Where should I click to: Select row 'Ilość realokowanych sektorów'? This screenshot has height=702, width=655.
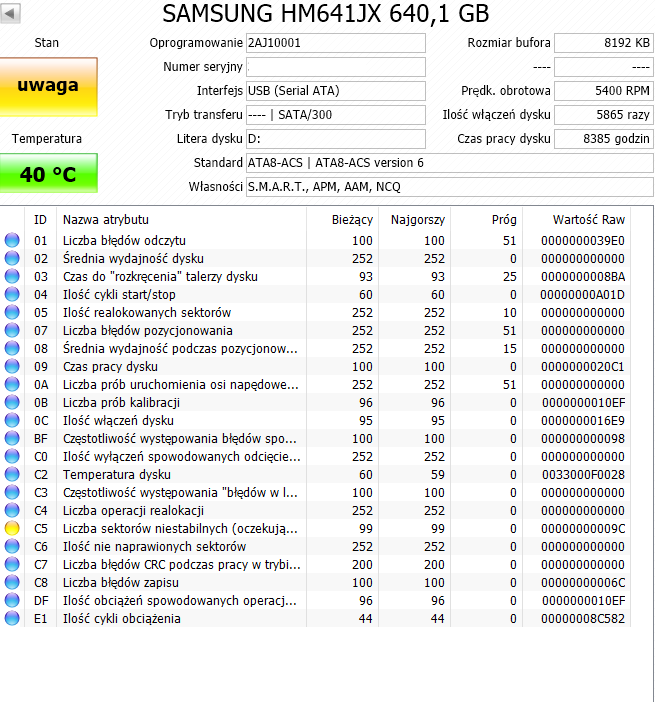[315, 312]
